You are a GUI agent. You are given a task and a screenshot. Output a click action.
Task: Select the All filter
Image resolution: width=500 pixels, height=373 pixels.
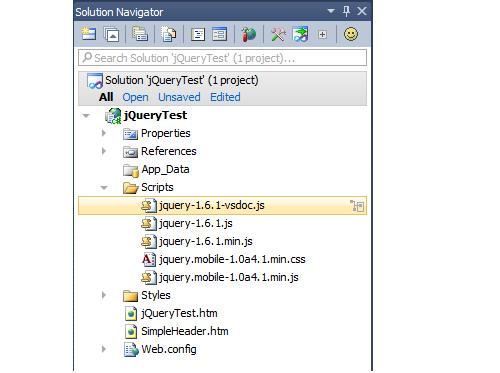point(106,97)
